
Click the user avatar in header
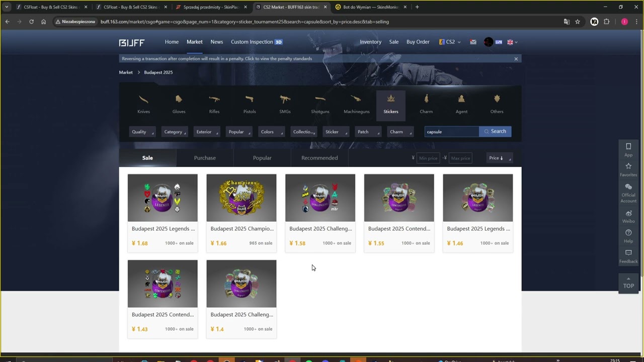(488, 42)
